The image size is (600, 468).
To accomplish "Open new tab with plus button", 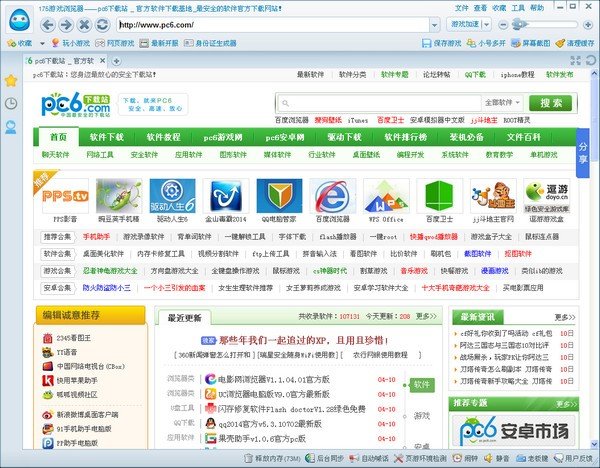I will coord(117,60).
